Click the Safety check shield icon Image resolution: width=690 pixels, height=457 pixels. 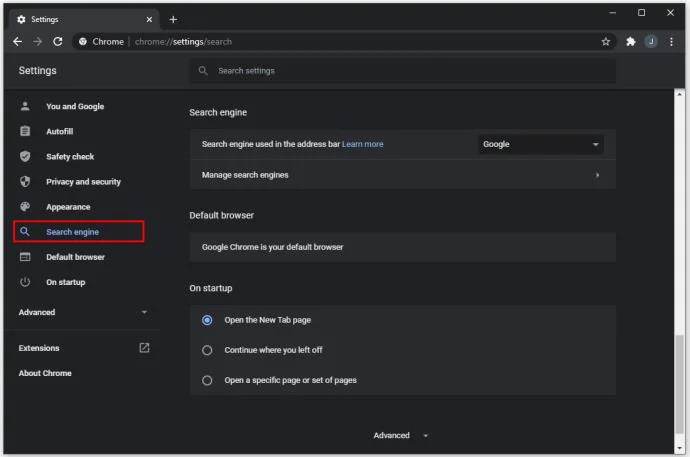tap(25, 156)
